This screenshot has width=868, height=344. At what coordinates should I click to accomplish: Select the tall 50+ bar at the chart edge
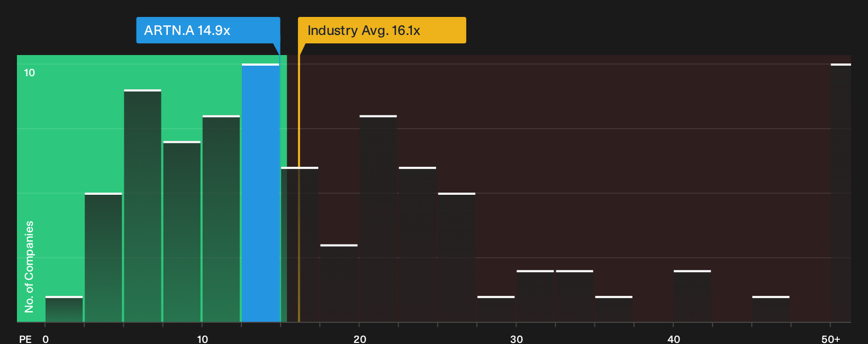coord(841,193)
